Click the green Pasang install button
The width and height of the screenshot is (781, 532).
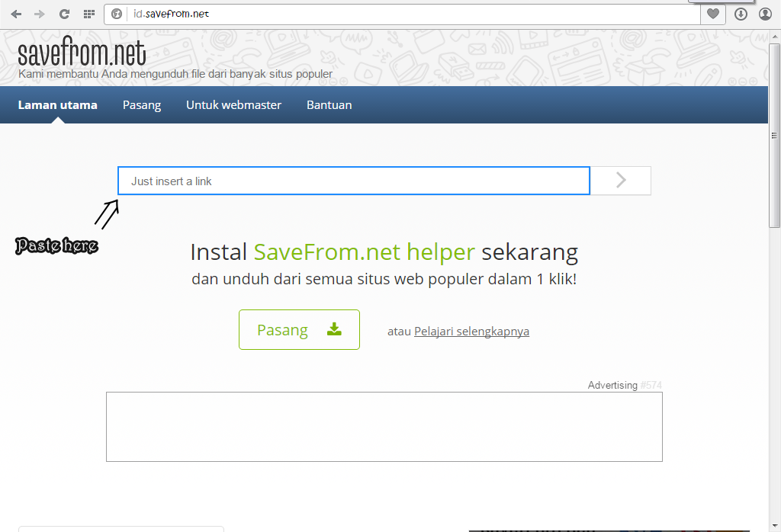[x=299, y=329]
